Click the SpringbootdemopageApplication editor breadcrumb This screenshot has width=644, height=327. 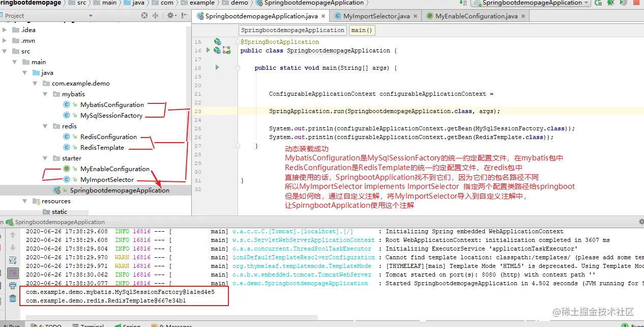click(x=292, y=30)
